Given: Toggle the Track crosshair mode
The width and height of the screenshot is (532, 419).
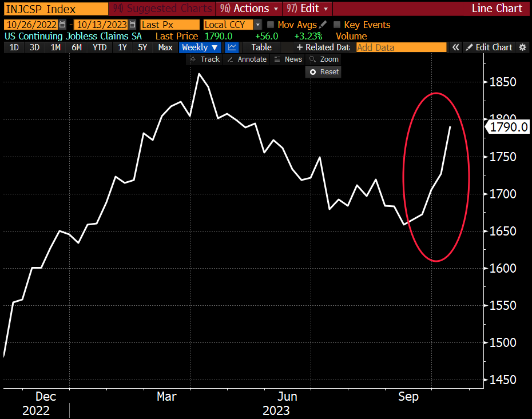Looking at the screenshot, I should 204,59.
